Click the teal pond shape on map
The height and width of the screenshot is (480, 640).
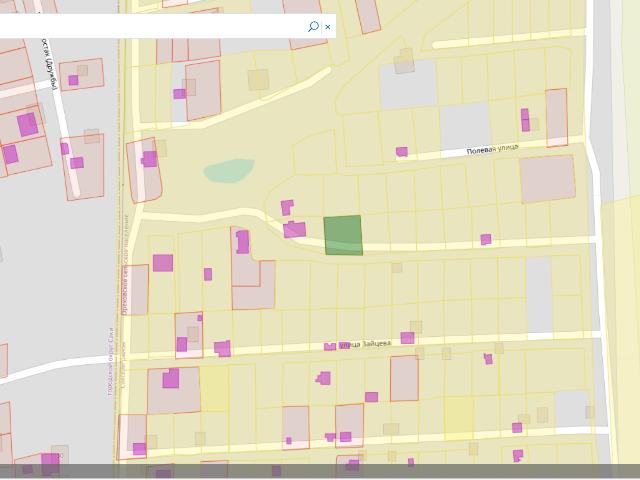coord(229,170)
